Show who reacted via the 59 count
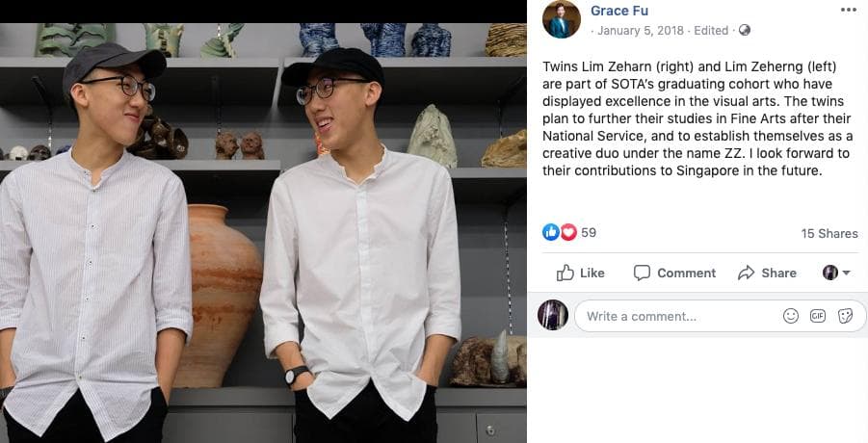The width and height of the screenshot is (868, 443). [x=589, y=233]
